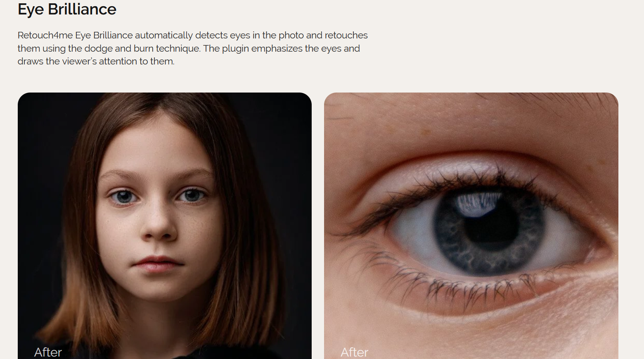Click the white sclera left of iris
The image size is (644, 359).
click(x=413, y=231)
